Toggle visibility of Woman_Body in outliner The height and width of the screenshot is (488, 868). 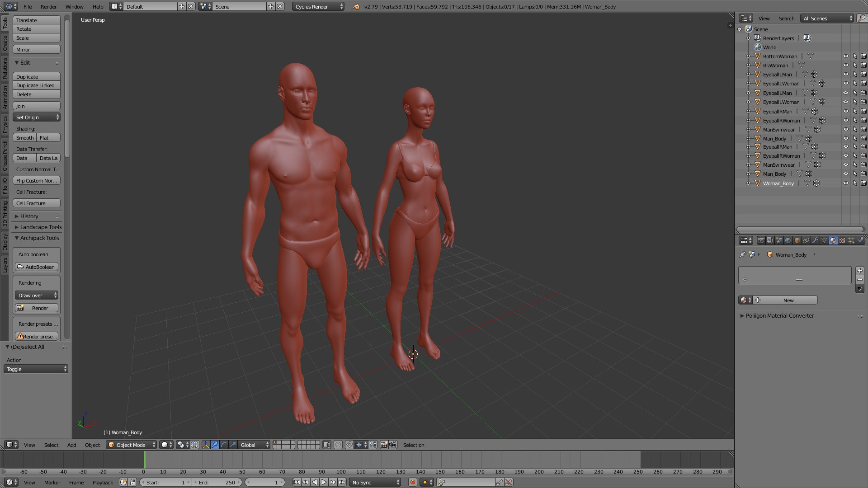[845, 183]
